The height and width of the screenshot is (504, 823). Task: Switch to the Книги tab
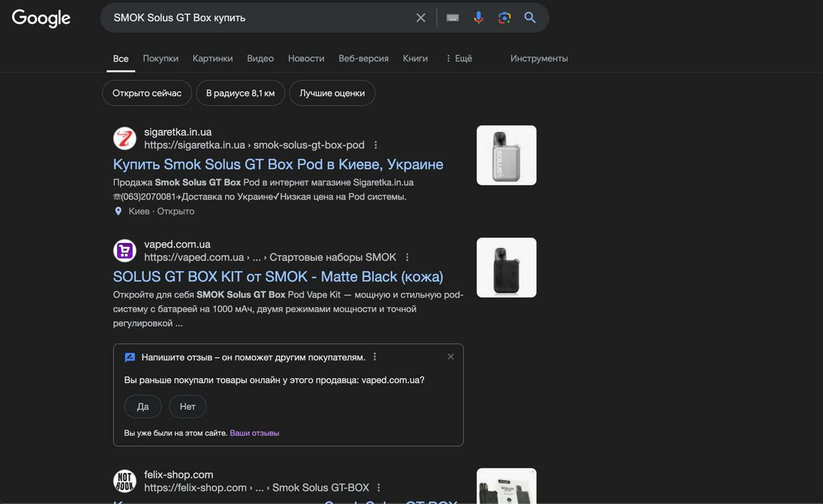[x=415, y=59]
